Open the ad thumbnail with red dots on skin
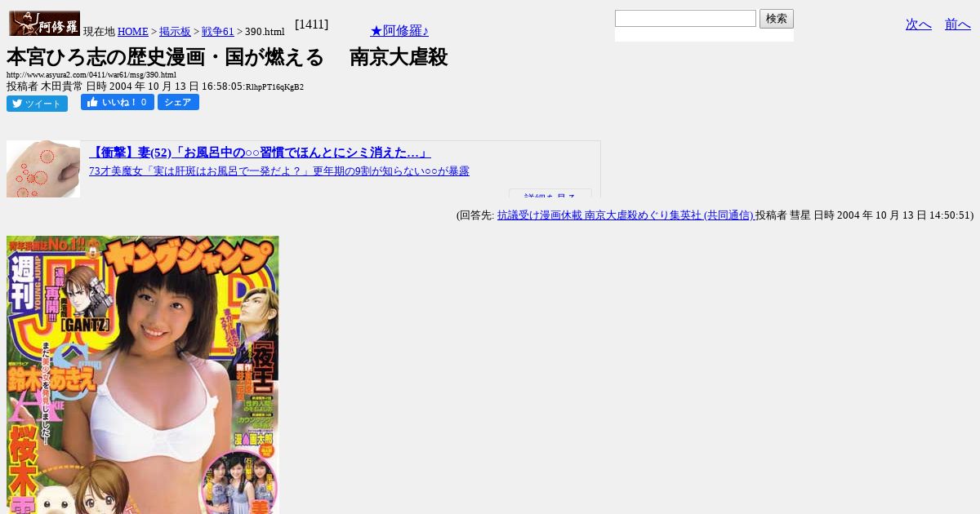Viewport: 980px width, 514px height. [x=43, y=169]
